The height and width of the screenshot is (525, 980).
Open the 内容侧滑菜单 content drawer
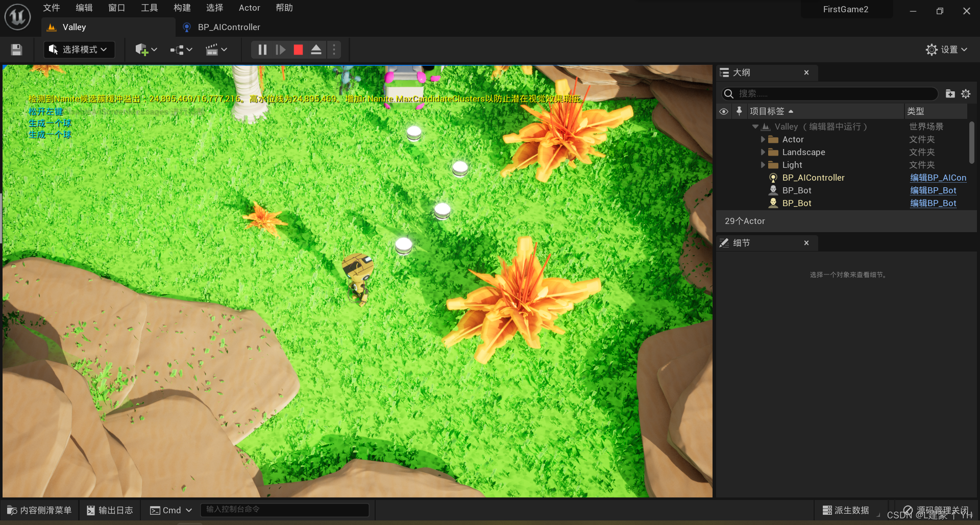[x=39, y=510]
